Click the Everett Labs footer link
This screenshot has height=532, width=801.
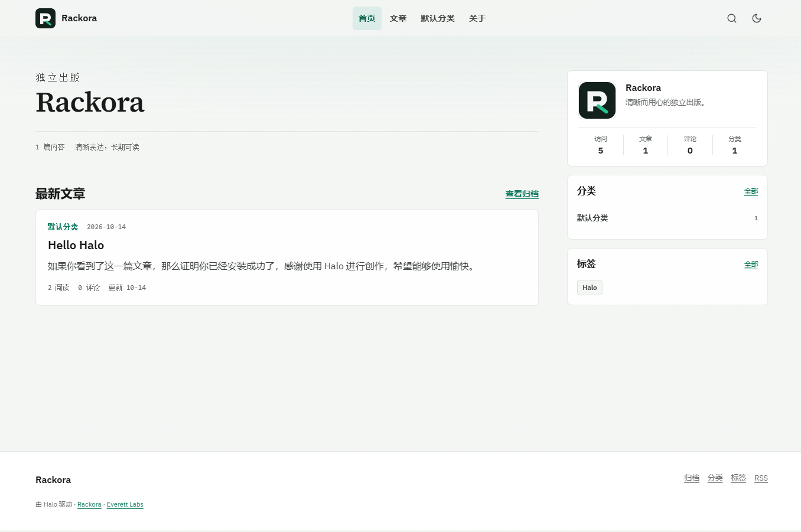pyautogui.click(x=125, y=504)
